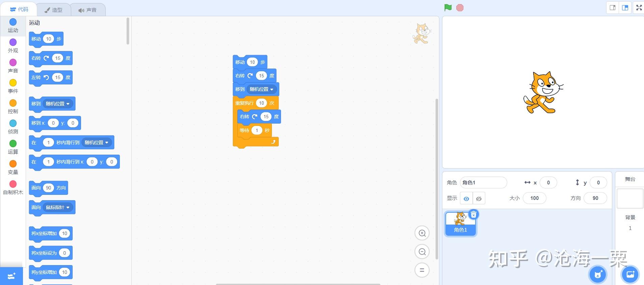Select the 角色1 sprite thumbnail

[460, 224]
